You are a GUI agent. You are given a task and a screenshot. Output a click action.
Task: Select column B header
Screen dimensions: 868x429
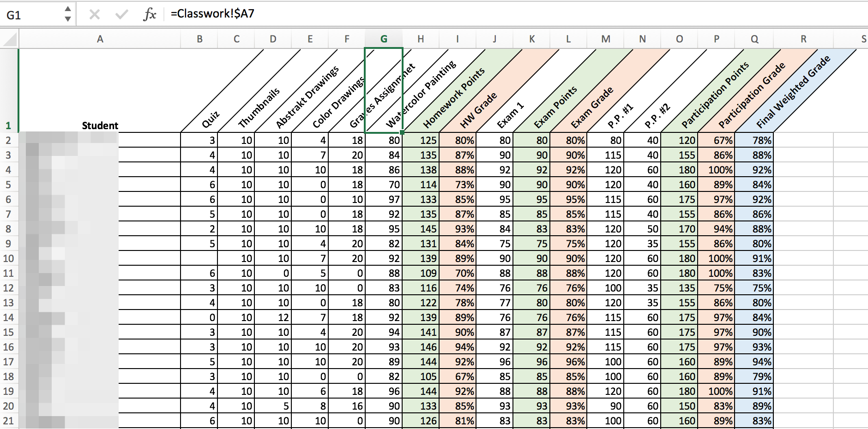(x=199, y=39)
